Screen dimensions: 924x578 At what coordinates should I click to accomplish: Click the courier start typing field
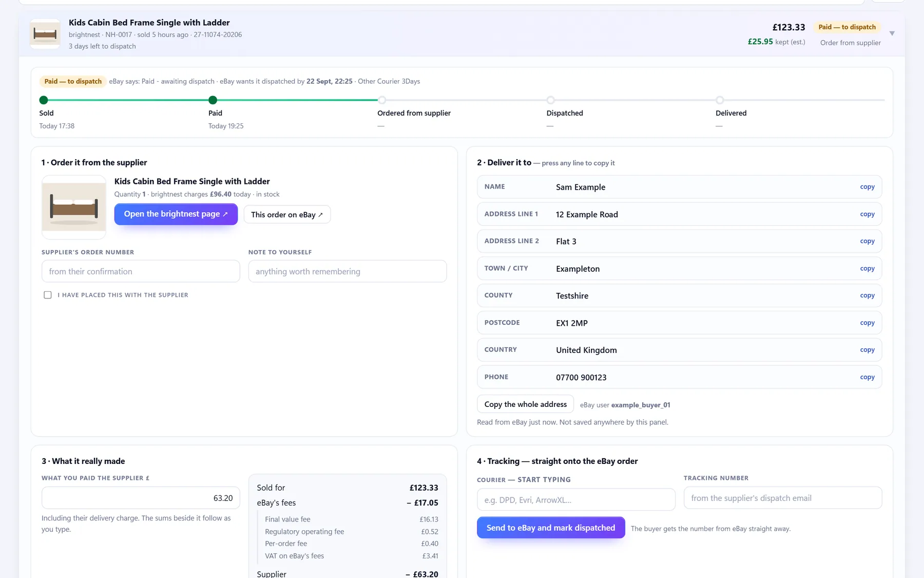coord(576,499)
